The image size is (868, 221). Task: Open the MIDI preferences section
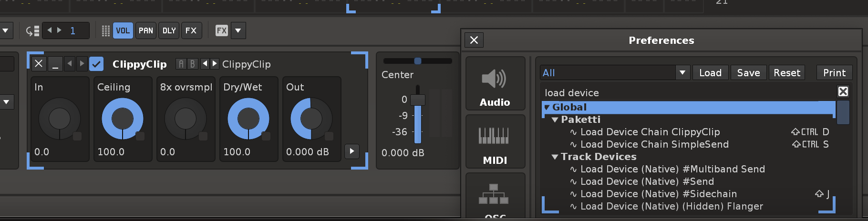[495, 142]
